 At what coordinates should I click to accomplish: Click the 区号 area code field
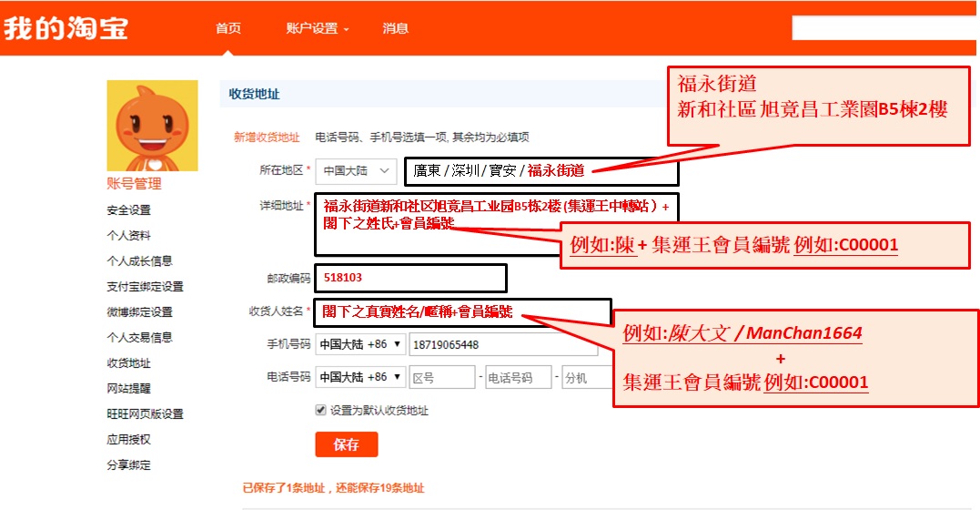442,377
